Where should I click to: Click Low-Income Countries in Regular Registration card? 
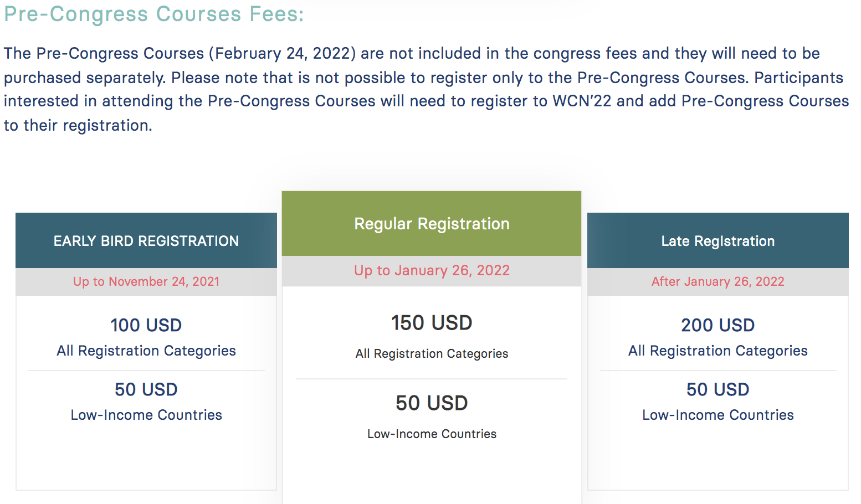pyautogui.click(x=432, y=434)
